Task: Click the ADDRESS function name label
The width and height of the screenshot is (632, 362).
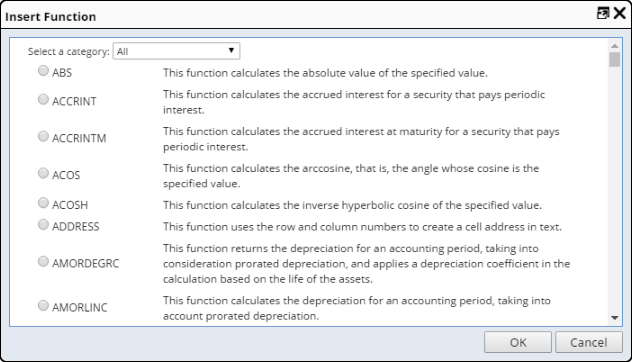Action: click(75, 227)
